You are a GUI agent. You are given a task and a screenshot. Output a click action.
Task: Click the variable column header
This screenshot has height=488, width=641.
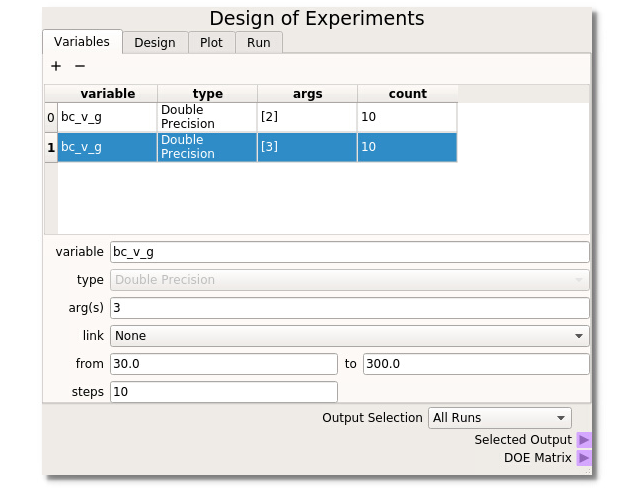click(107, 94)
